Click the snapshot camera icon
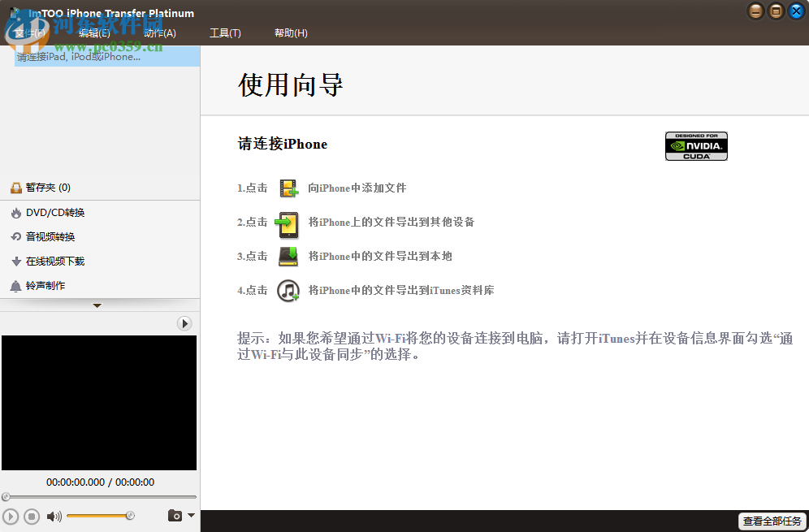 175,515
